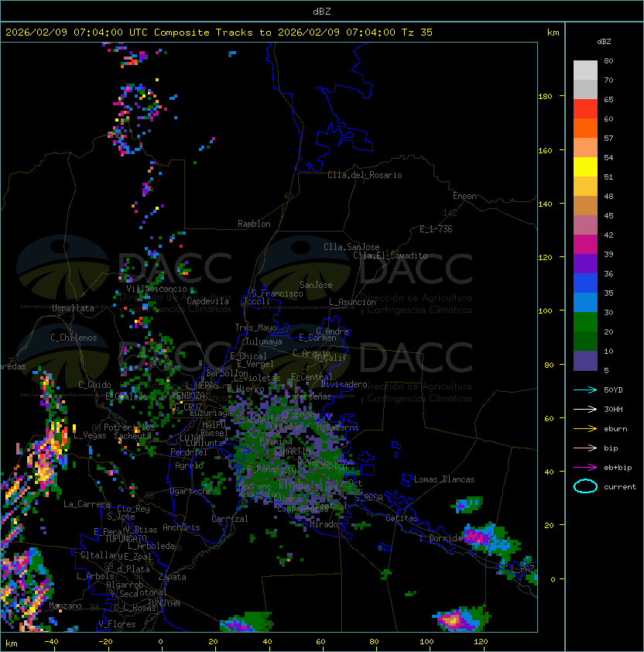Image resolution: width=644 pixels, height=652 pixels.
Task: Click the 'dBZ' title at top
Action: click(322, 12)
